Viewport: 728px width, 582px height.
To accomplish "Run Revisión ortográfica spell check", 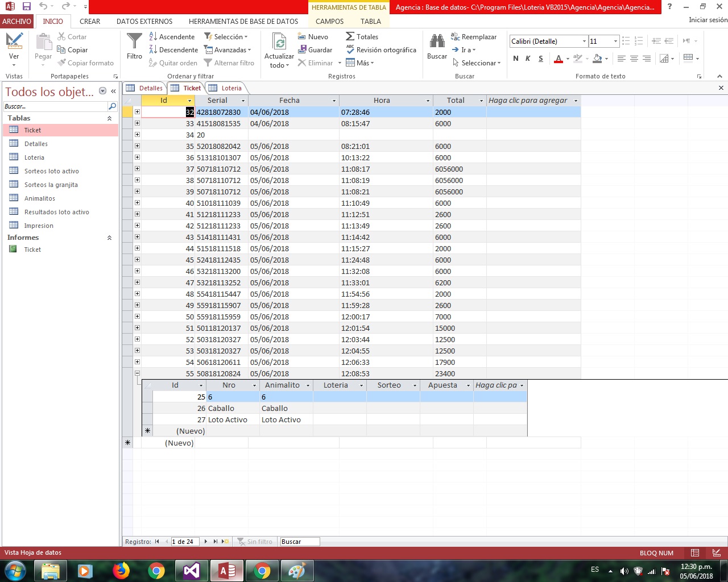I will pos(381,50).
